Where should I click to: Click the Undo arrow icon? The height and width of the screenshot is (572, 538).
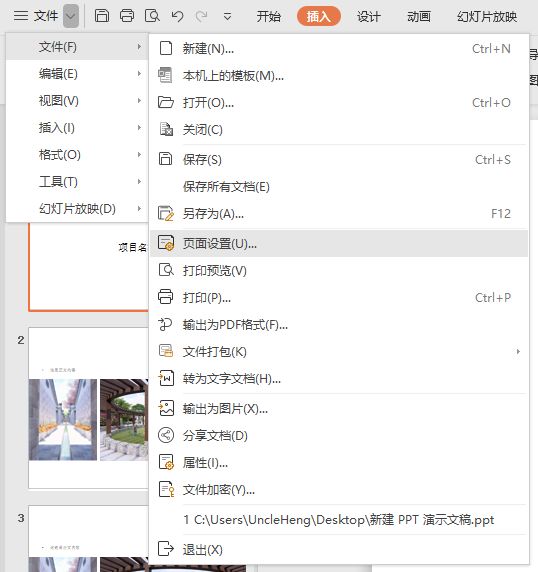pyautogui.click(x=177, y=16)
